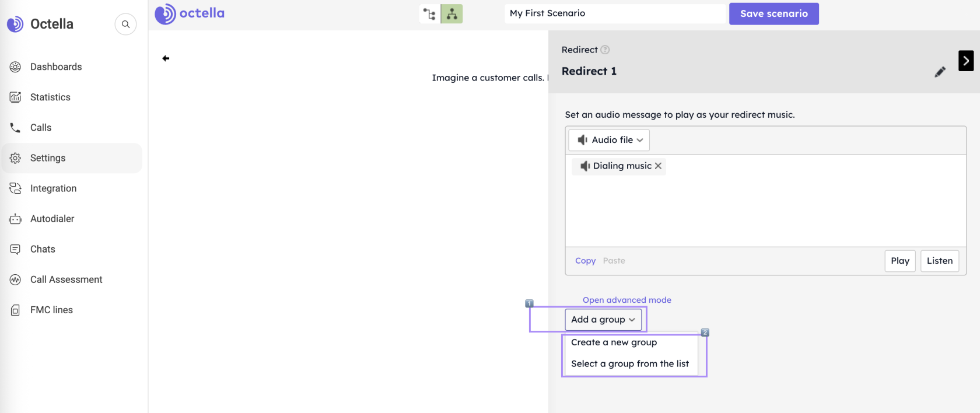Click the Autodialer robot icon
The image size is (980, 413).
tap(15, 219)
